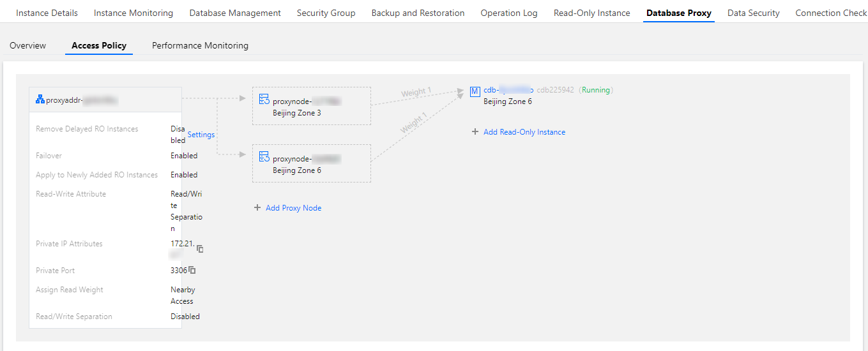Click the 3306 port value
This screenshot has height=351, width=868.
coord(179,271)
